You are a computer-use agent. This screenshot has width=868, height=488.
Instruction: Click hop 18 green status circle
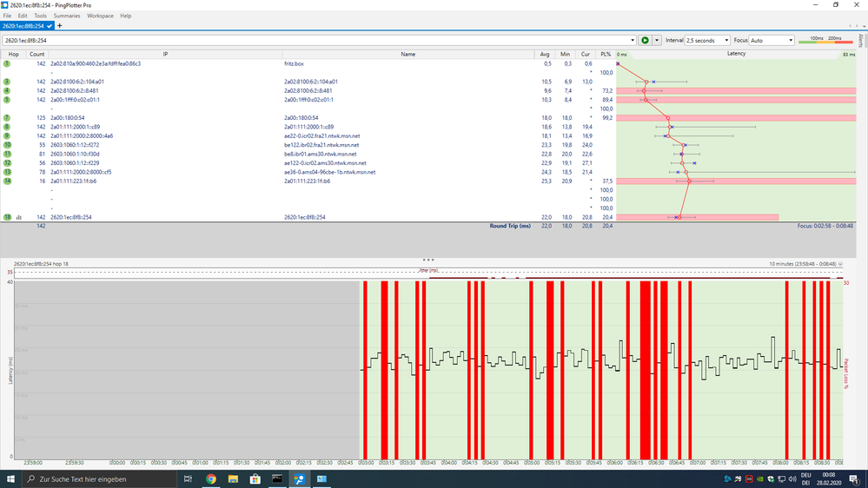(x=7, y=217)
